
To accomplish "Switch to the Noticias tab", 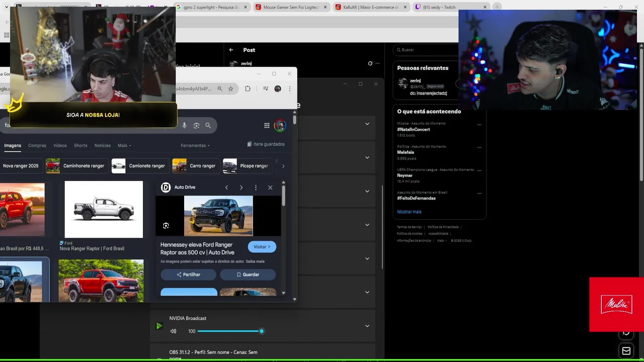I will [103, 146].
